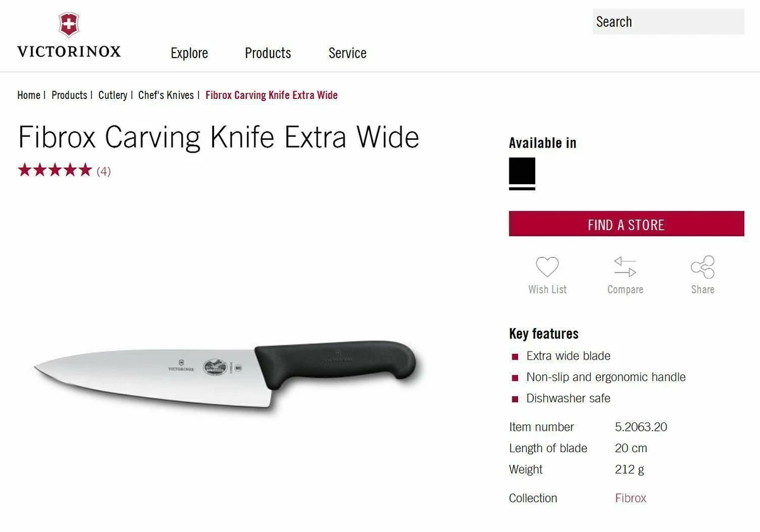Click the Victorinox shield logo
The height and width of the screenshot is (532, 760).
point(69,25)
